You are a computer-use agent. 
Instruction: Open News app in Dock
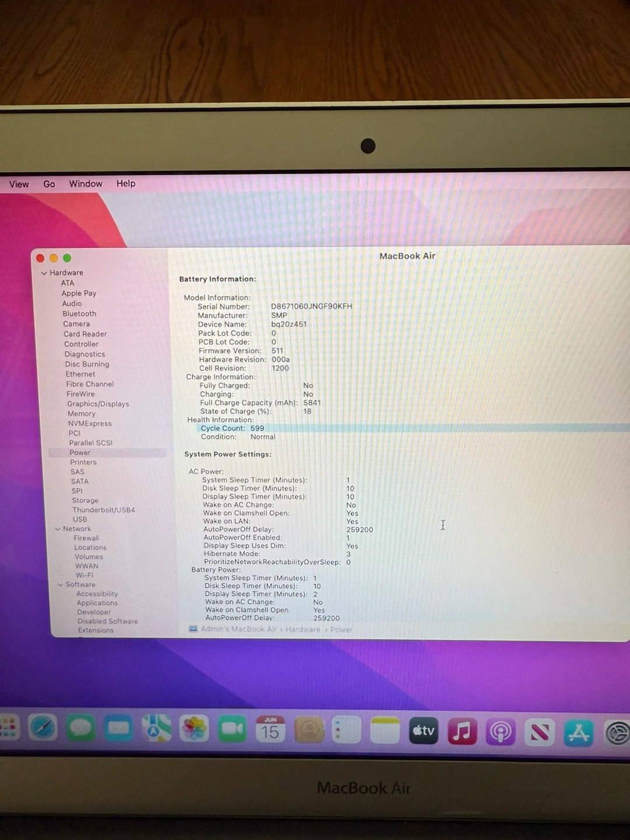540,732
